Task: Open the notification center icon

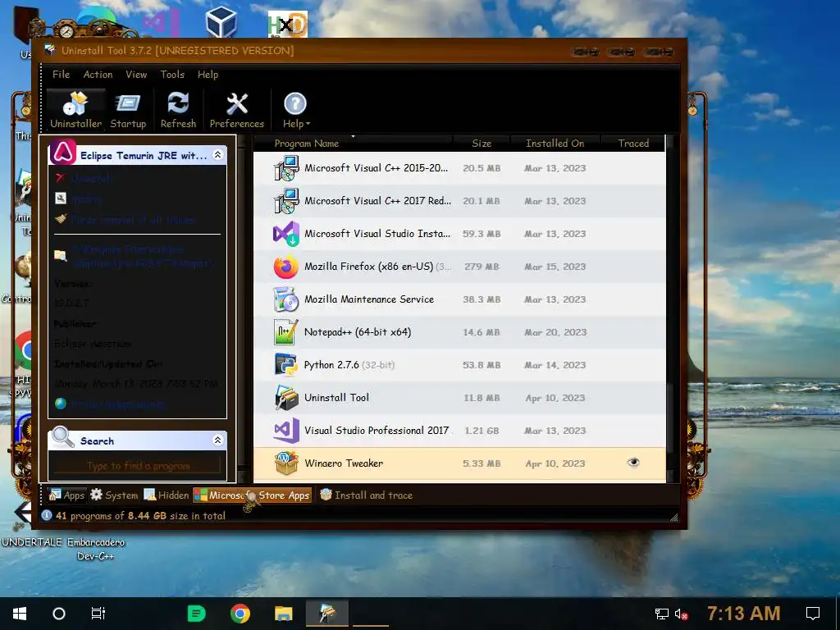Action: pos(813,614)
